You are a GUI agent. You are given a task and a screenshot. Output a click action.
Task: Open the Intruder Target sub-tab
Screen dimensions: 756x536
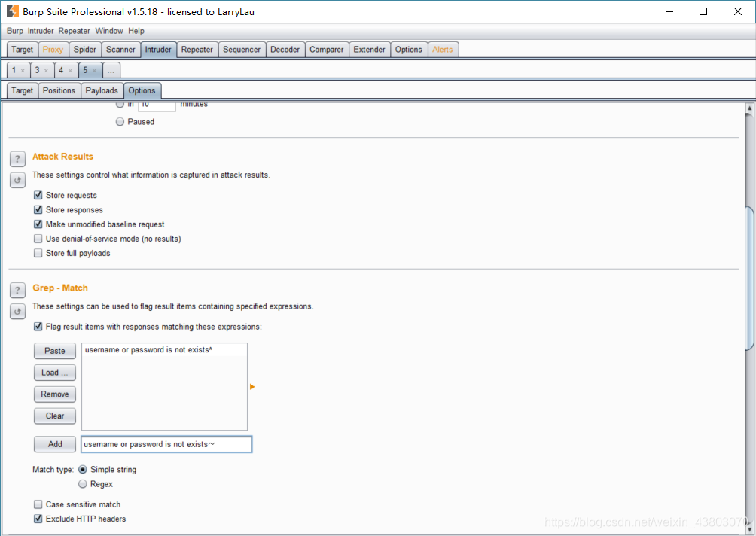pyautogui.click(x=22, y=90)
